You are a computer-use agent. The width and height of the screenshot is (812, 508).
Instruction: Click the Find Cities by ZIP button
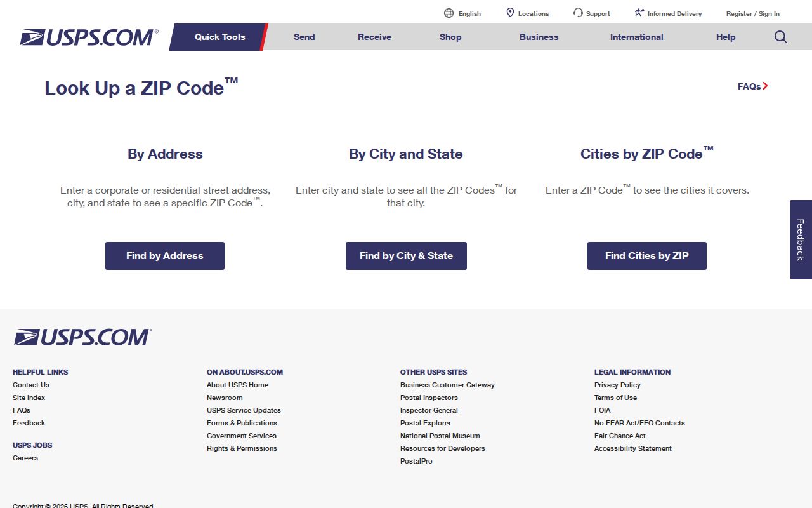(647, 256)
